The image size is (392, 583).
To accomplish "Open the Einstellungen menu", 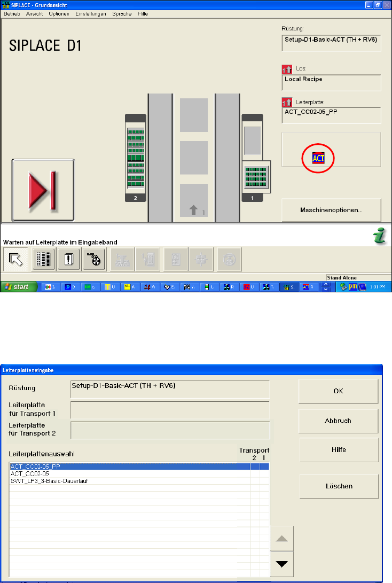I will click(x=91, y=14).
